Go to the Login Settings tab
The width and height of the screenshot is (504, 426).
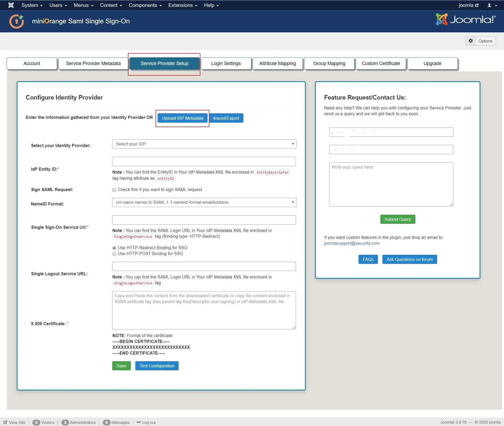226,63
